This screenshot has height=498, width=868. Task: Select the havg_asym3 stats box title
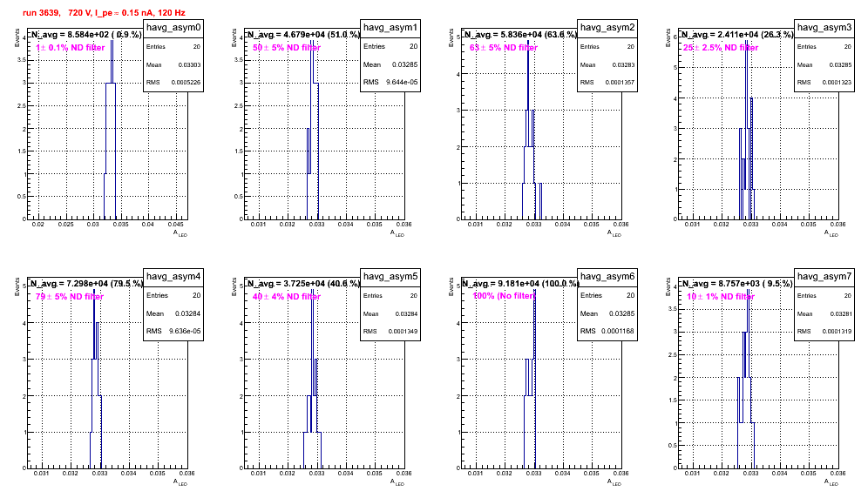[x=824, y=28]
